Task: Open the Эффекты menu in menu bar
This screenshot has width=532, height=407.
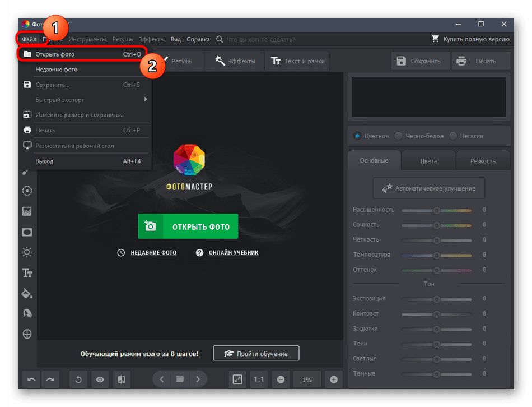Action: (x=152, y=39)
